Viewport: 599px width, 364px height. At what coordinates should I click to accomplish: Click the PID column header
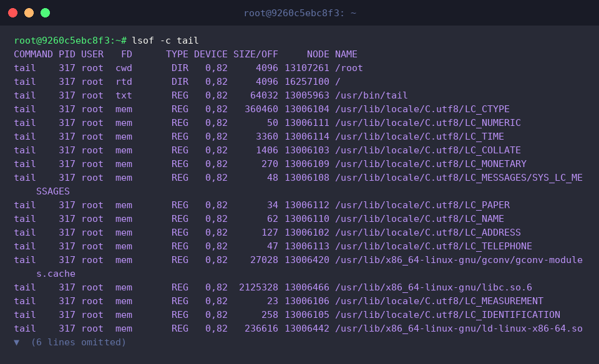[67, 54]
